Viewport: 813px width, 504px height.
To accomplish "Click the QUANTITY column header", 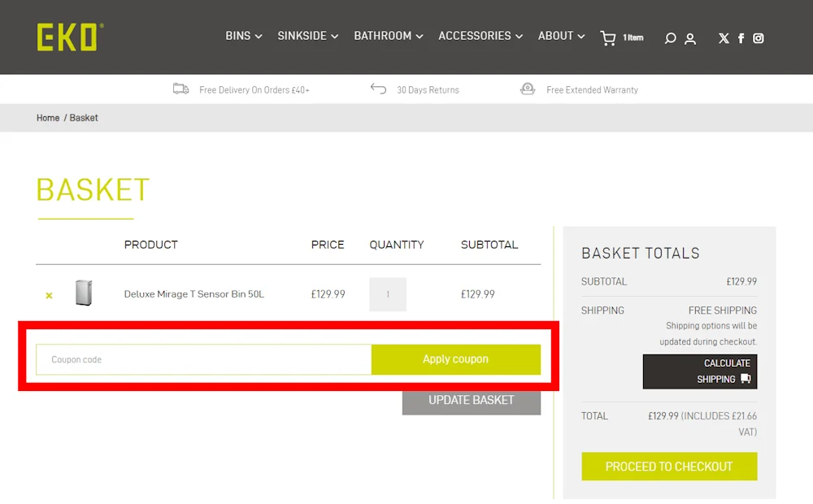I will pos(397,245).
